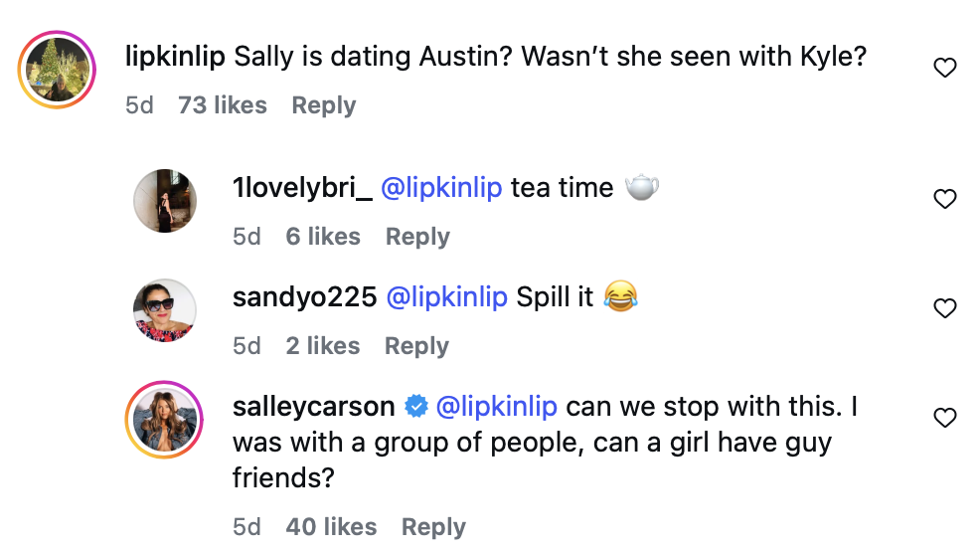
Task: Open lipkinlip's profile picture
Action: coord(57,70)
